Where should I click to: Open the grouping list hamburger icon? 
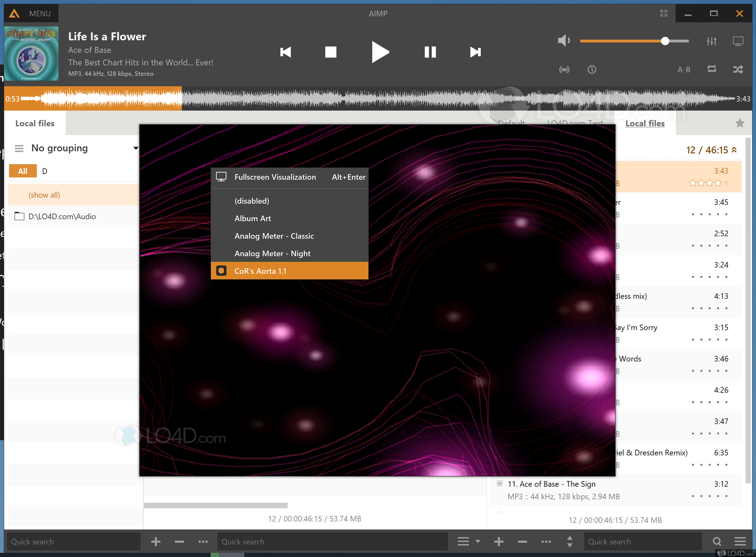tap(19, 148)
